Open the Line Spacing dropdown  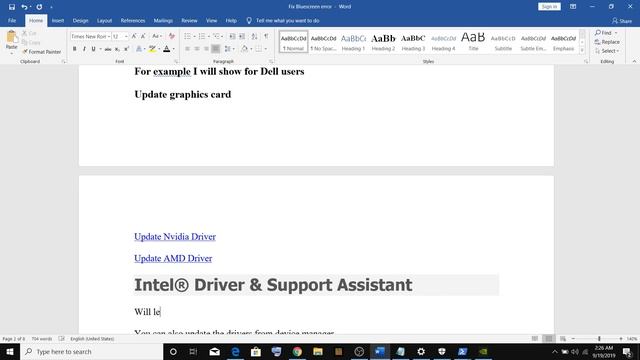[x=229, y=49]
